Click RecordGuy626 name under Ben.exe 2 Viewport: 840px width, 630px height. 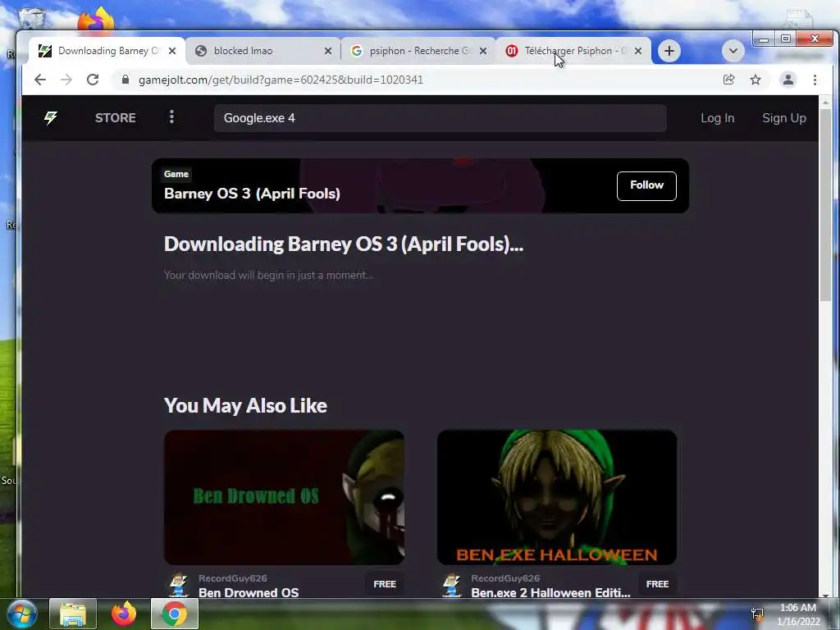click(505, 578)
